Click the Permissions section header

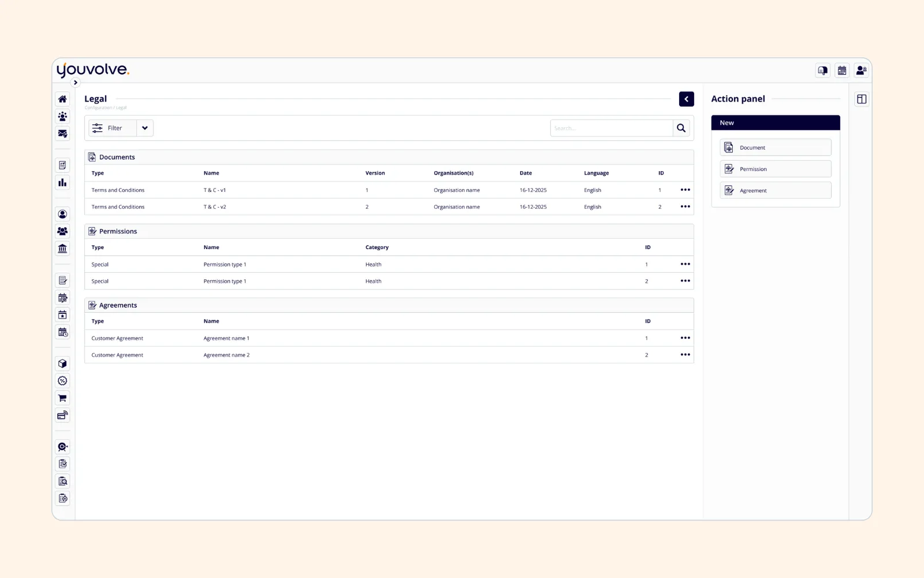[x=389, y=231]
